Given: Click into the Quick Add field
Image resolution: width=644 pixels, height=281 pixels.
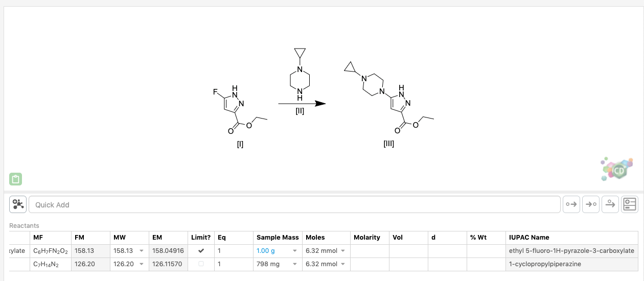Looking at the screenshot, I should (294, 204).
